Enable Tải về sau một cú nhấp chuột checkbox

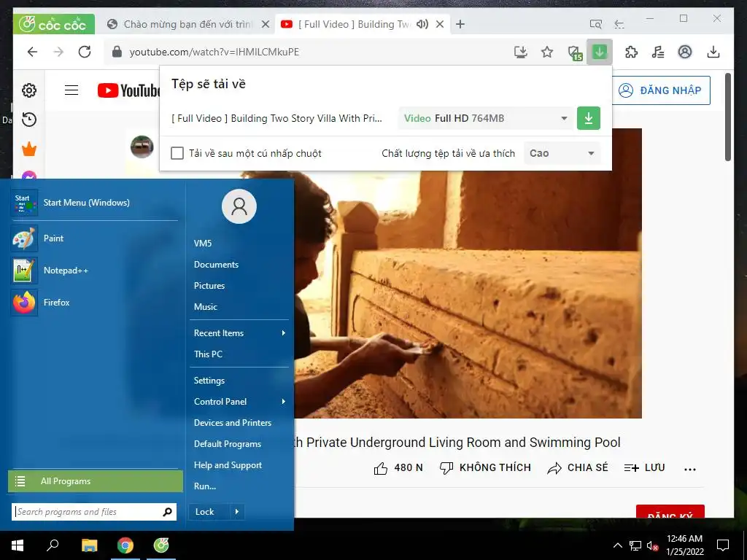pyautogui.click(x=177, y=153)
